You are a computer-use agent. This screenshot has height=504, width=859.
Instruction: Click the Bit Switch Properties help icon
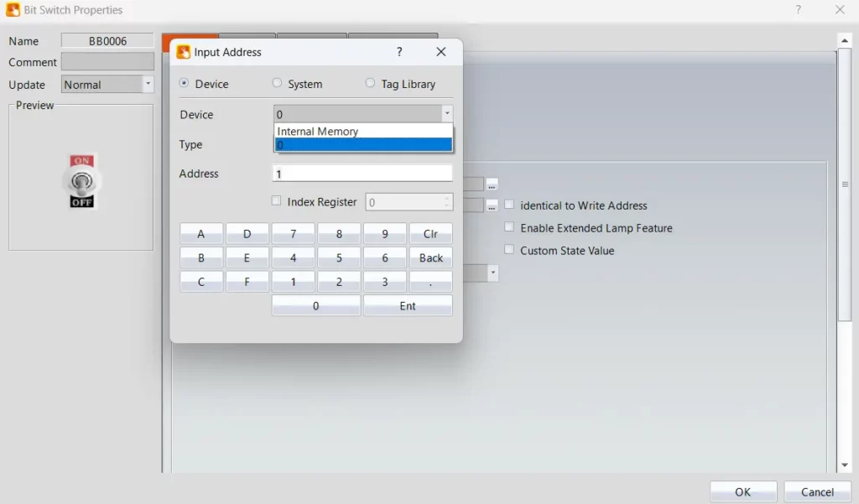(798, 10)
